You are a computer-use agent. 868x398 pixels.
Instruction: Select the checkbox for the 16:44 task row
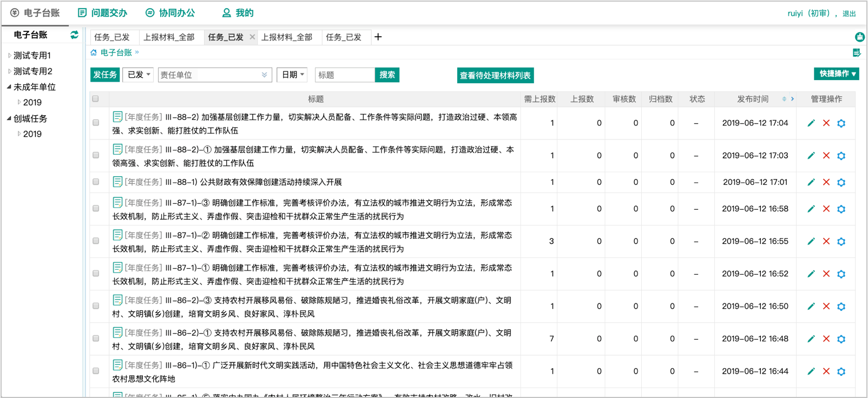click(x=96, y=371)
